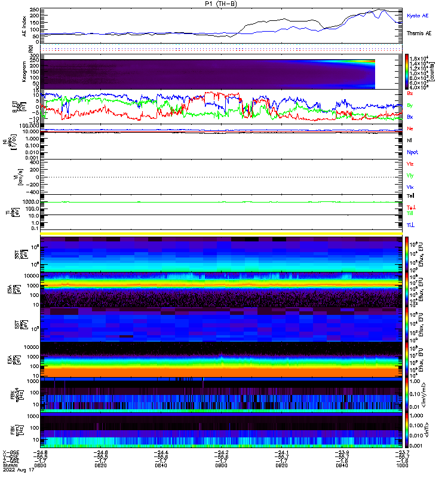Select the 0820 time tick label
This screenshot has height=478, width=448.
100,465
